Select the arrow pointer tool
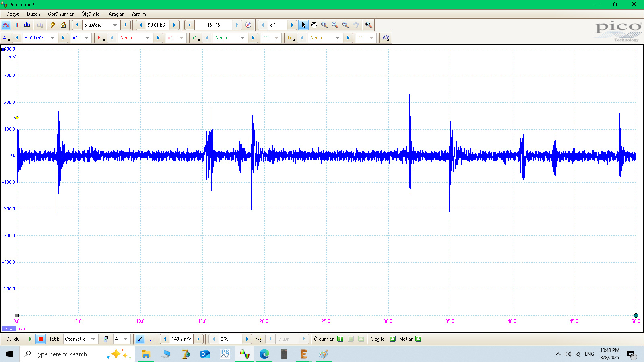Viewport: 644px width, 362px height. pos(303,25)
